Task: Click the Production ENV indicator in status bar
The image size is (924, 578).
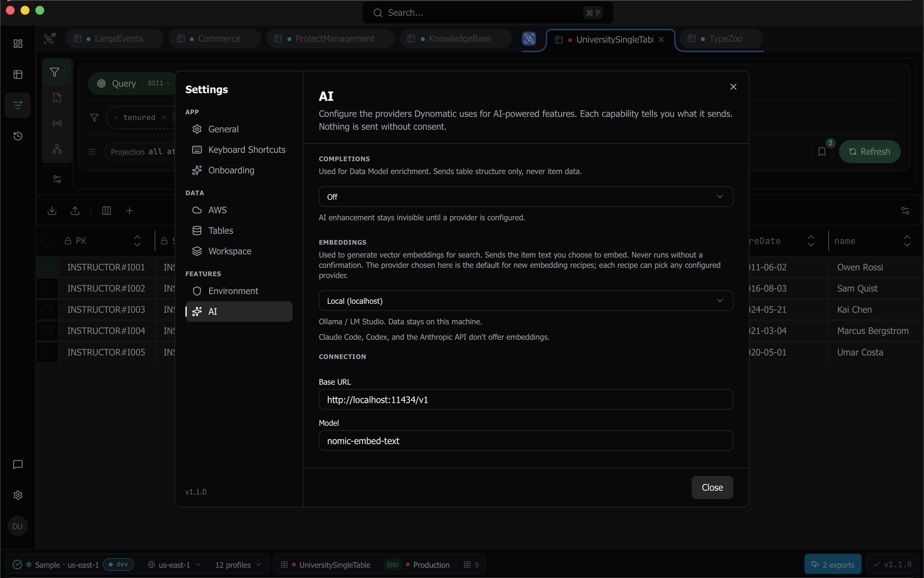Action: 418,565
